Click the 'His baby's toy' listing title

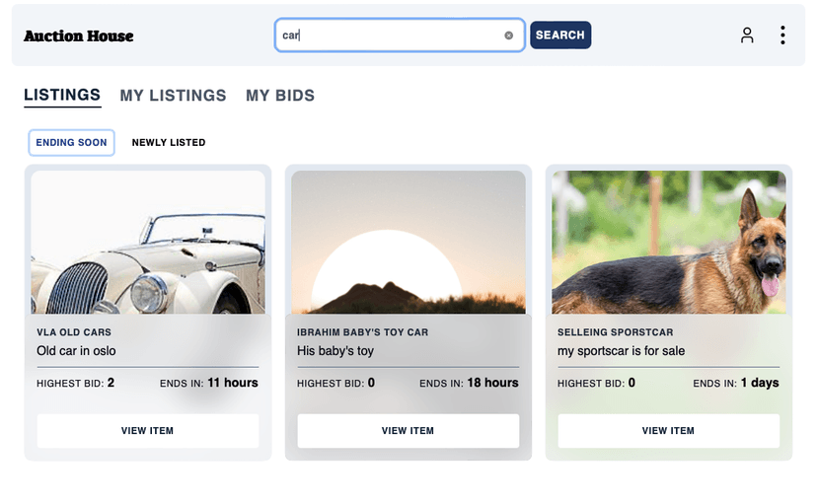point(335,351)
